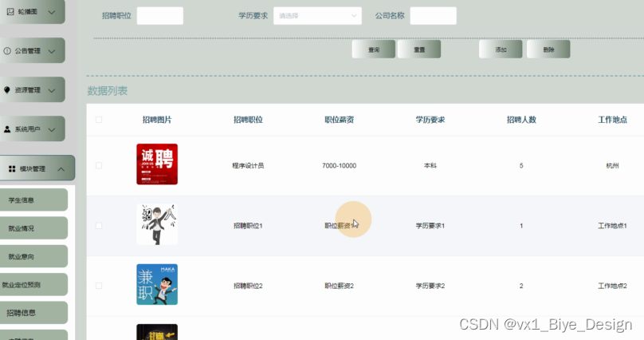Screen dimensions: 644x340
Task: Click the 工作地点1 cell
Action: point(612,226)
